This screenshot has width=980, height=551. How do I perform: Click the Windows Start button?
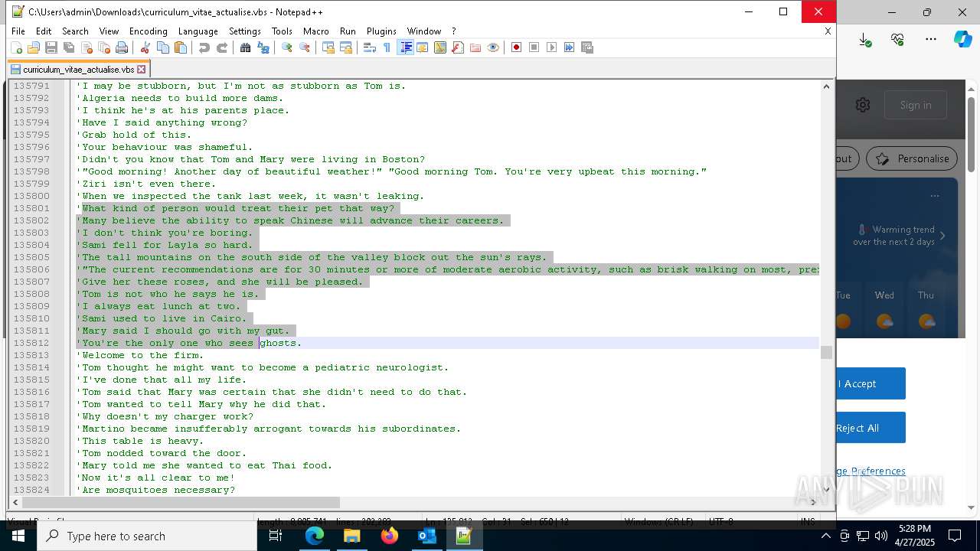pyautogui.click(x=18, y=536)
